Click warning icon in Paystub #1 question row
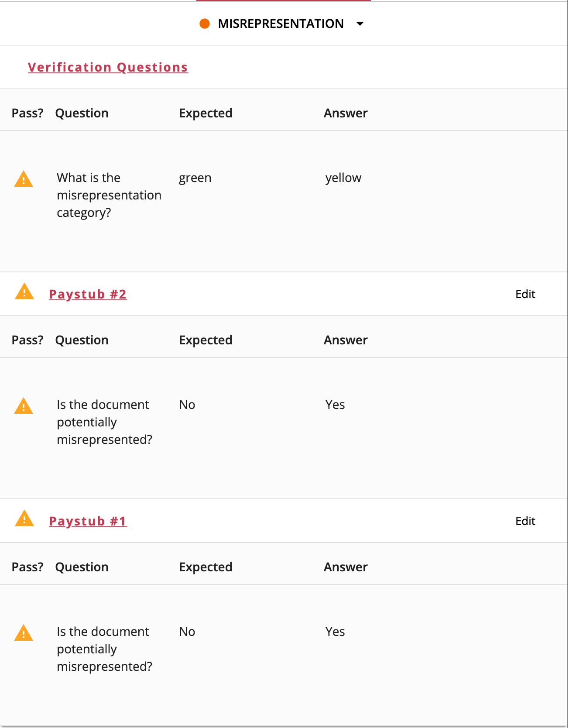This screenshot has width=569, height=728. pos(24,633)
